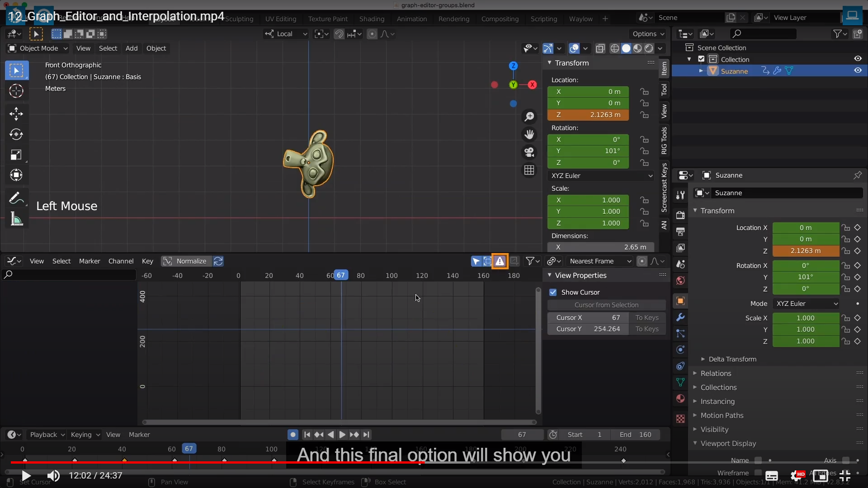Uncheck the Show Cursor checkbox
Image resolution: width=868 pixels, height=488 pixels.
point(553,292)
